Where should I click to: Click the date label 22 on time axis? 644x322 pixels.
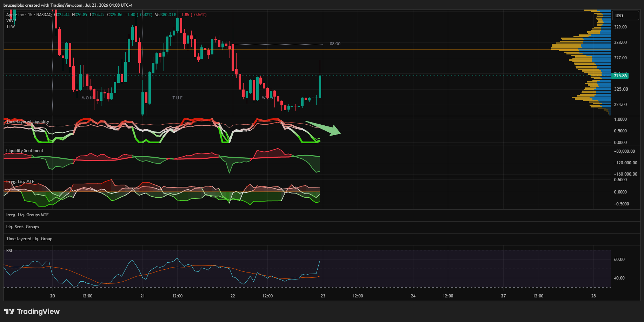tap(233, 296)
